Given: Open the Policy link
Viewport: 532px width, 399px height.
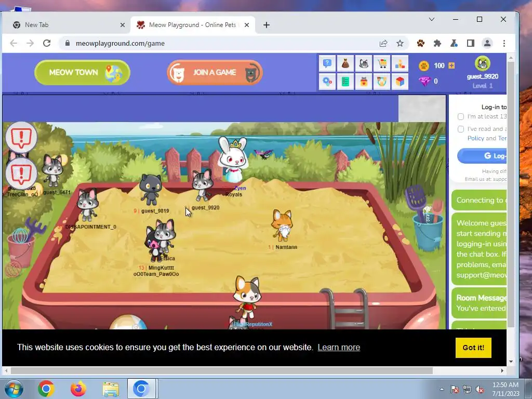Looking at the screenshot, I should tap(476, 138).
